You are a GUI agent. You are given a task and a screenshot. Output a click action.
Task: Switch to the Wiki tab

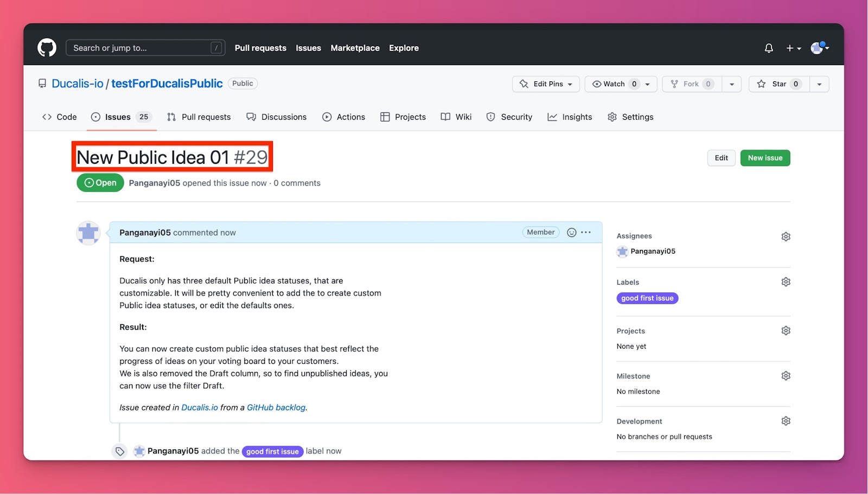(x=456, y=117)
